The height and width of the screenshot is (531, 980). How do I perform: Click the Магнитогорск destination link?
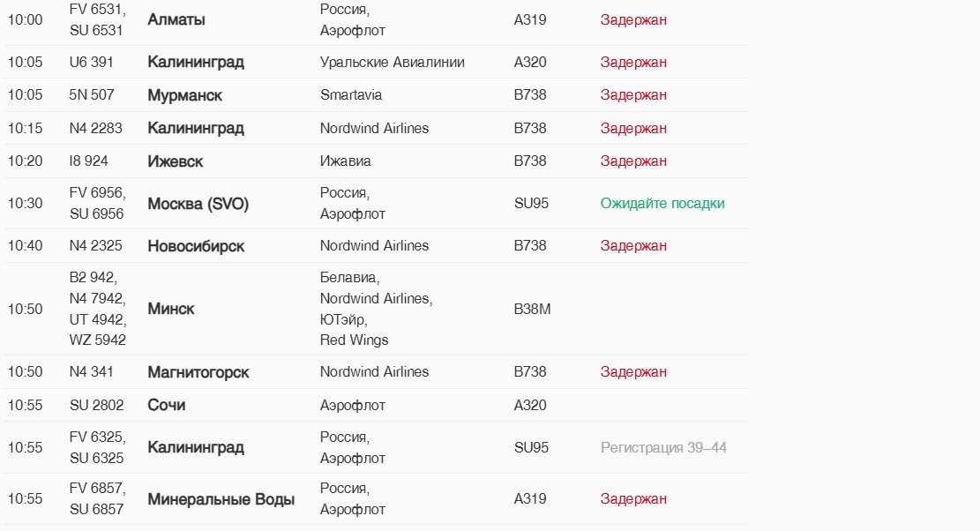tap(198, 372)
